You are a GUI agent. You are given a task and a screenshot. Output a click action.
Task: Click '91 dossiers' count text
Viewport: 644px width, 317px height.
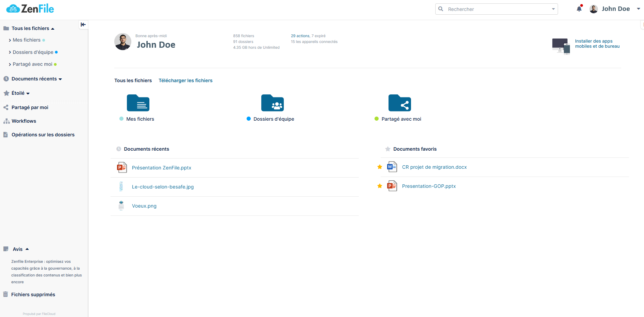243,42
